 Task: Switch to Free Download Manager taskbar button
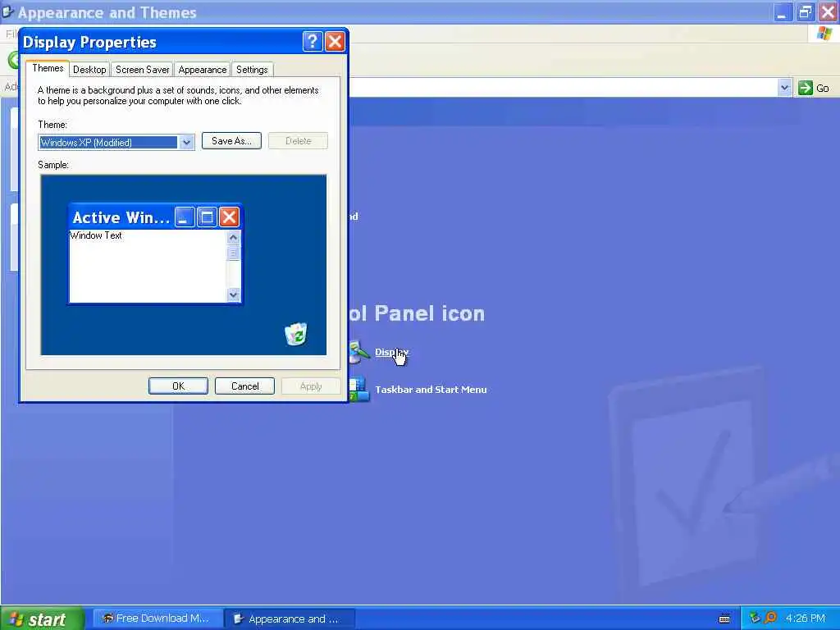[157, 619]
